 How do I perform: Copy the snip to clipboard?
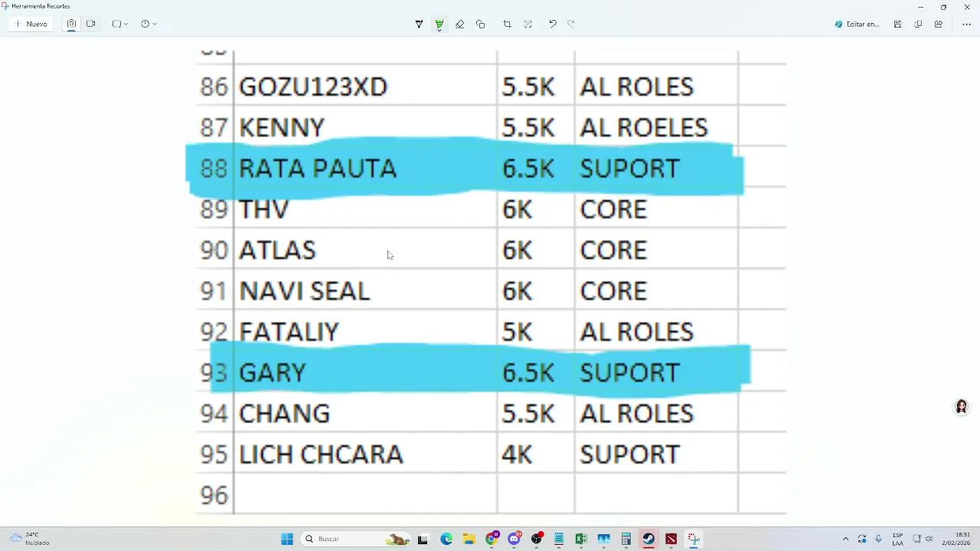coord(918,24)
